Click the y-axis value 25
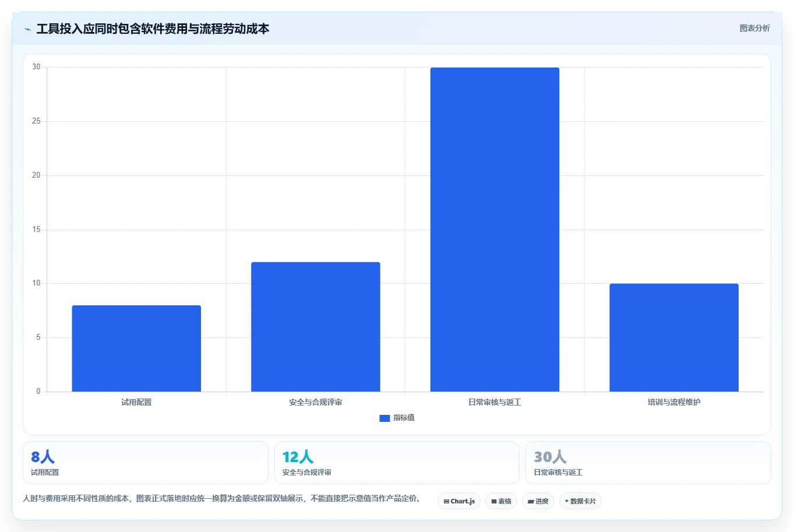Viewport: 794px width, 532px height. [x=36, y=121]
